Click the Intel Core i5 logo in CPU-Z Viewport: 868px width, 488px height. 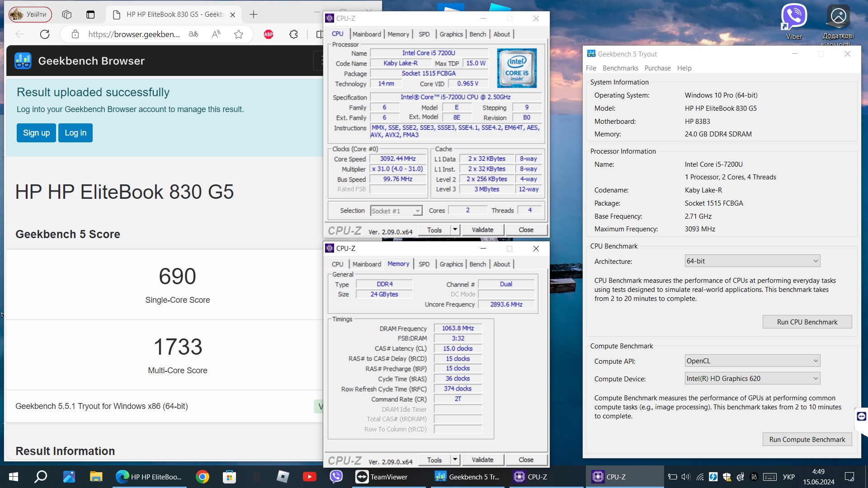(x=517, y=68)
